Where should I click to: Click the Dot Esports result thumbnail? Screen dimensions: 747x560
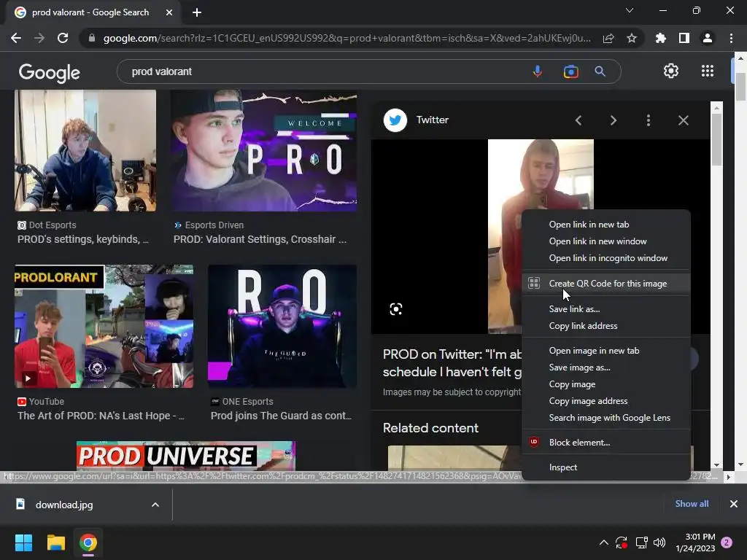coord(85,150)
